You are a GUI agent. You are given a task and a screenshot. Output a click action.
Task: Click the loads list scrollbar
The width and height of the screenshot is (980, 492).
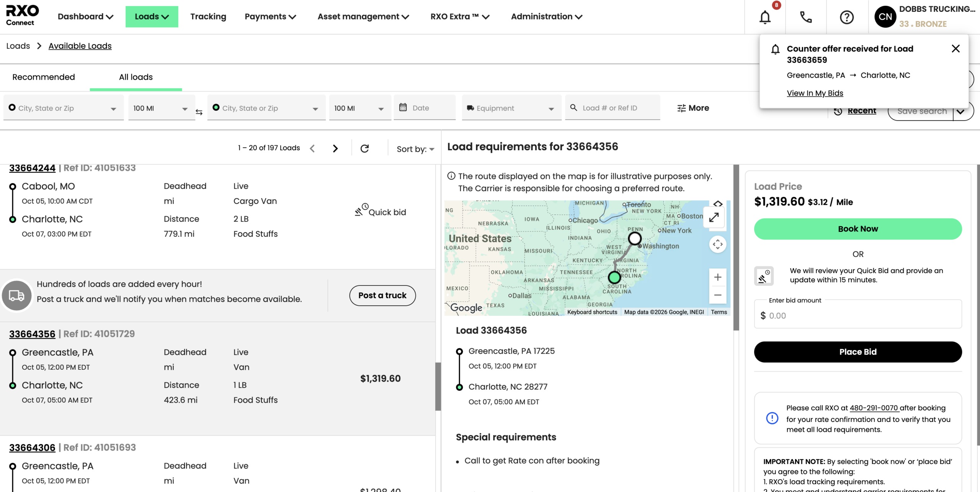click(x=438, y=387)
